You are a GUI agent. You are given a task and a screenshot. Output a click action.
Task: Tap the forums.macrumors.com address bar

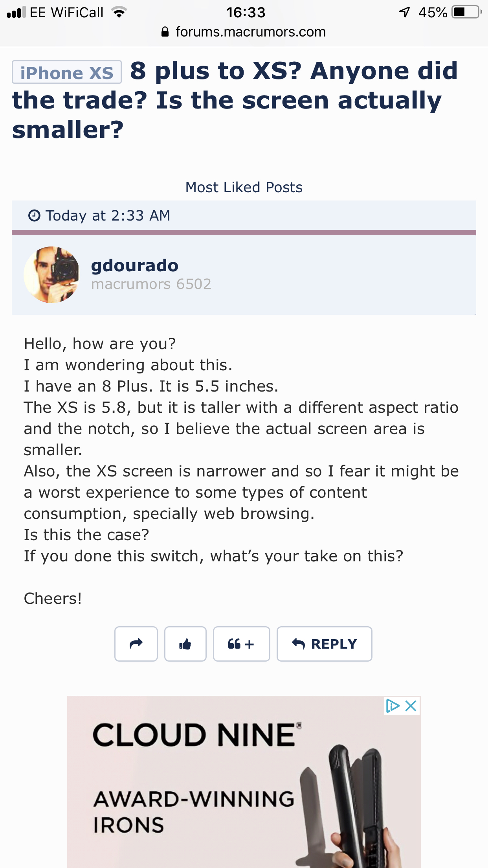tap(244, 32)
